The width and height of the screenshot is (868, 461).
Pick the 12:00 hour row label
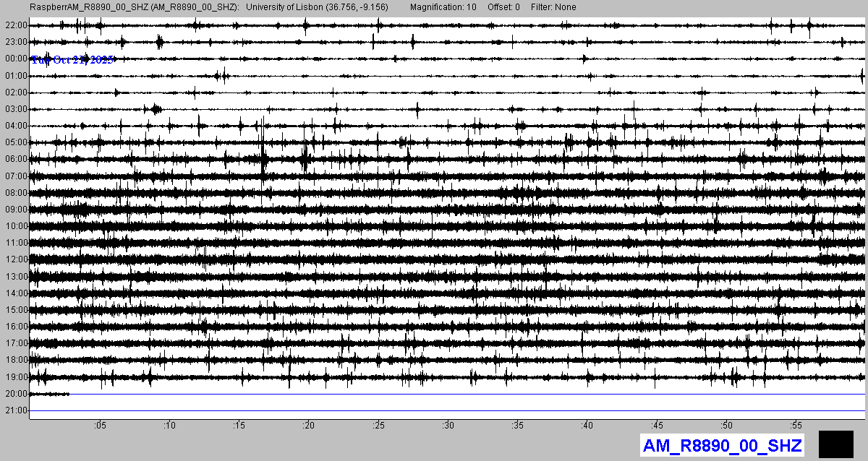click(x=15, y=259)
